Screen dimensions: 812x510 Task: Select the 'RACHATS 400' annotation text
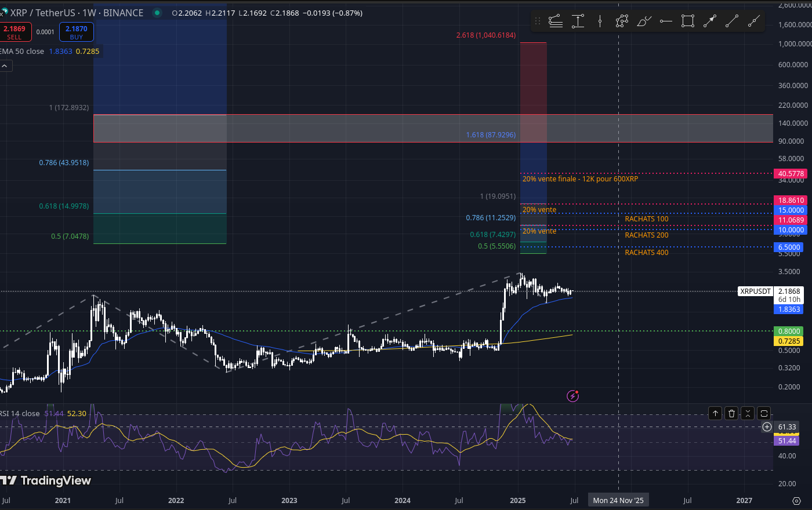(x=647, y=253)
